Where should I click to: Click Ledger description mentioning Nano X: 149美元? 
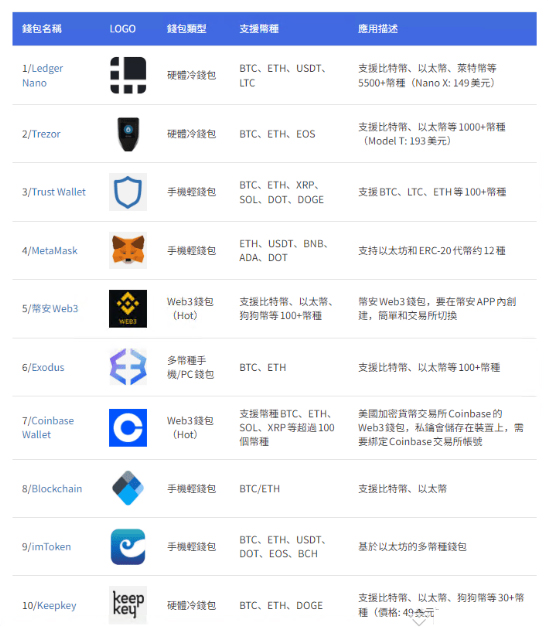pos(427,76)
